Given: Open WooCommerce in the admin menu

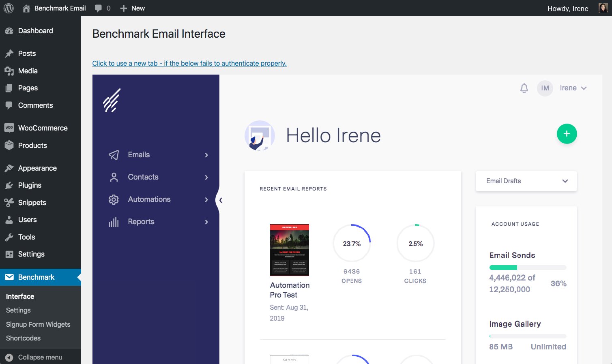Looking at the screenshot, I should (43, 128).
